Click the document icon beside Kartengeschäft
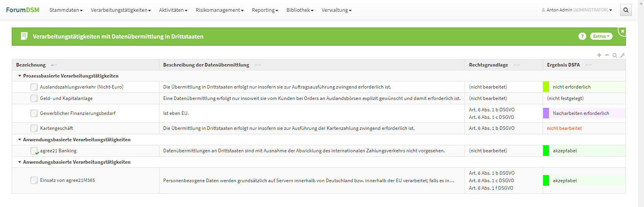Viewport: 644px width, 207px height. (34, 128)
